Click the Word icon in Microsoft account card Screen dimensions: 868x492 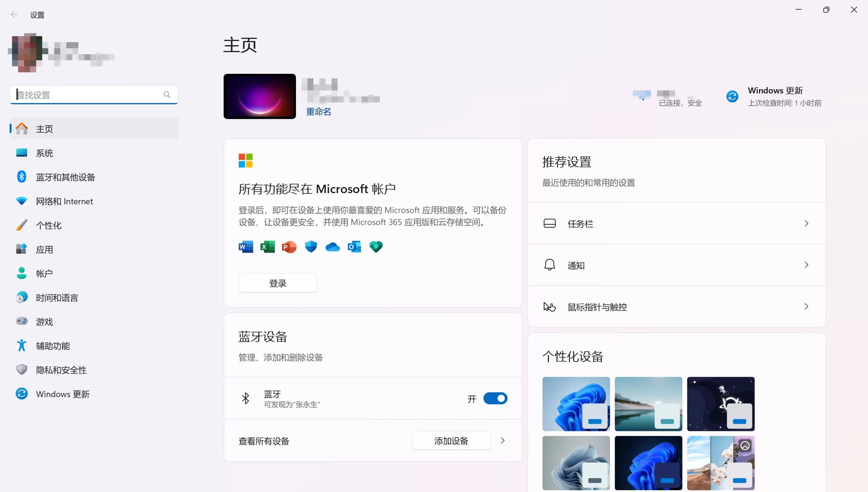pyautogui.click(x=246, y=247)
